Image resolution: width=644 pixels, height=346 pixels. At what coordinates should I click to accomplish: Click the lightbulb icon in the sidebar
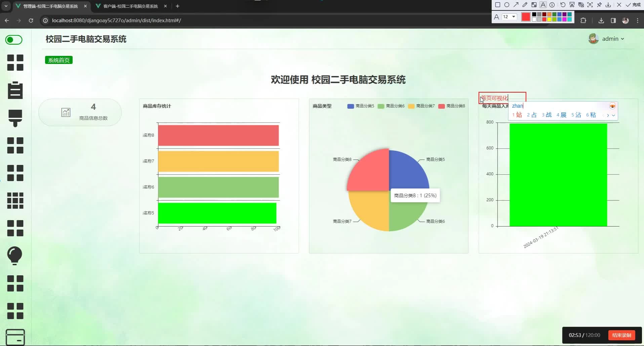pyautogui.click(x=15, y=256)
